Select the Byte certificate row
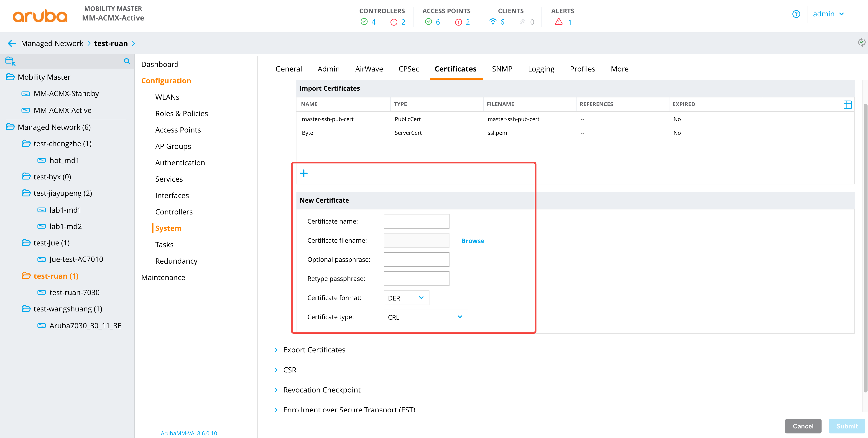The width and height of the screenshot is (868, 438). click(575, 133)
